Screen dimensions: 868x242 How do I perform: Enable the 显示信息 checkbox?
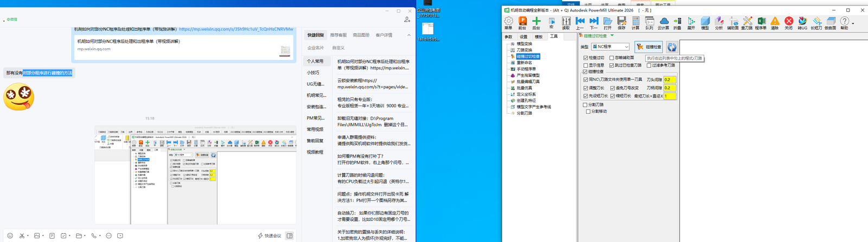pyautogui.click(x=586, y=66)
